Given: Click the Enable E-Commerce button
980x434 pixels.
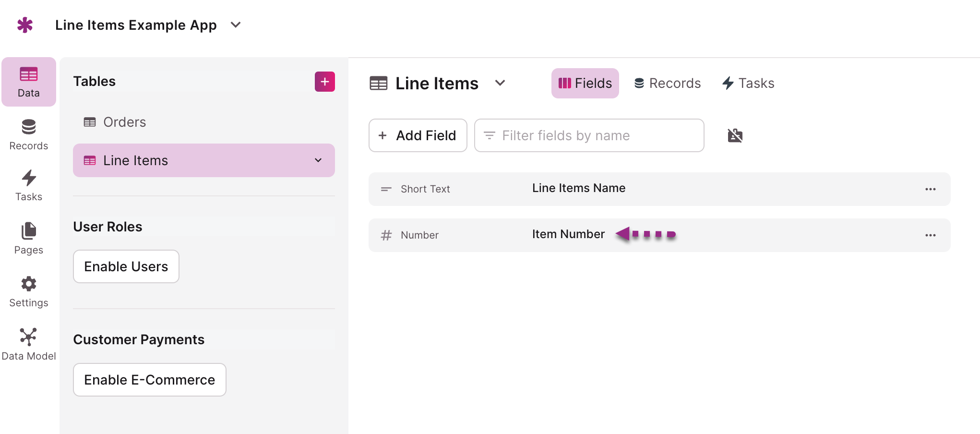Looking at the screenshot, I should [149, 380].
